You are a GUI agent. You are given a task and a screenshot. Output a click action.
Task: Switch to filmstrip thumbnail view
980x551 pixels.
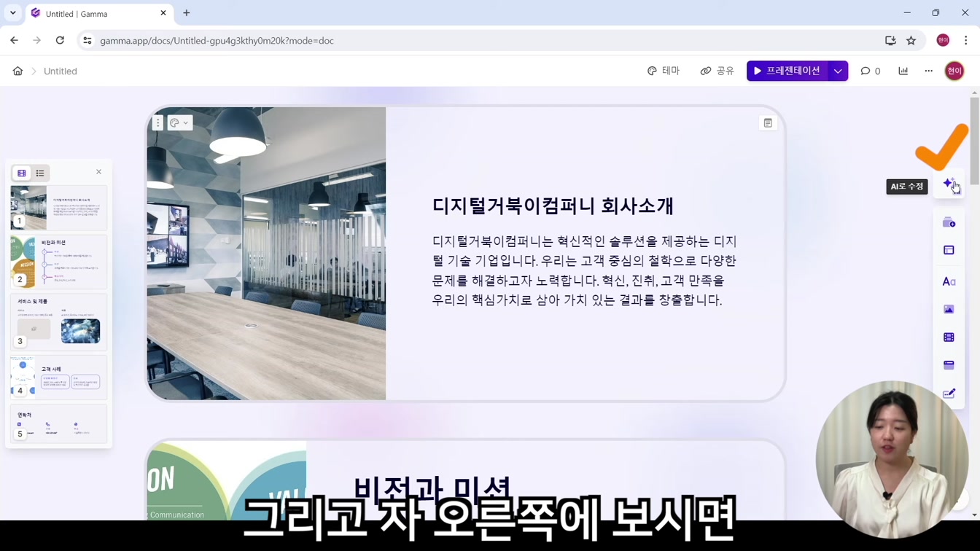(22, 173)
